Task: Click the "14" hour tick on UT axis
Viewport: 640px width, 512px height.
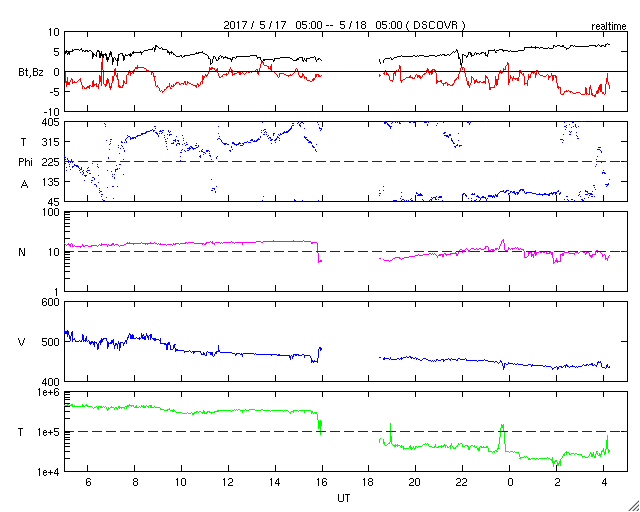Action: tap(275, 481)
